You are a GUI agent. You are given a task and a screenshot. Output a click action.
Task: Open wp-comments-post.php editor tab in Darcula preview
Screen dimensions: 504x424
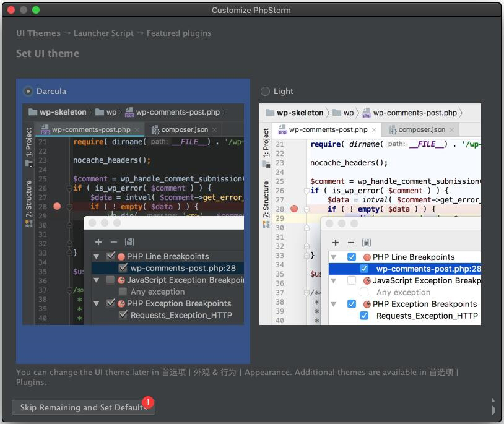point(90,130)
